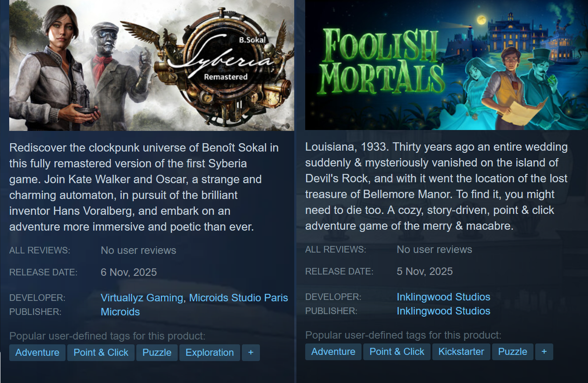Select Puzzle tag under Syberia Remastered
Viewport: 588px width, 383px height.
pos(157,353)
